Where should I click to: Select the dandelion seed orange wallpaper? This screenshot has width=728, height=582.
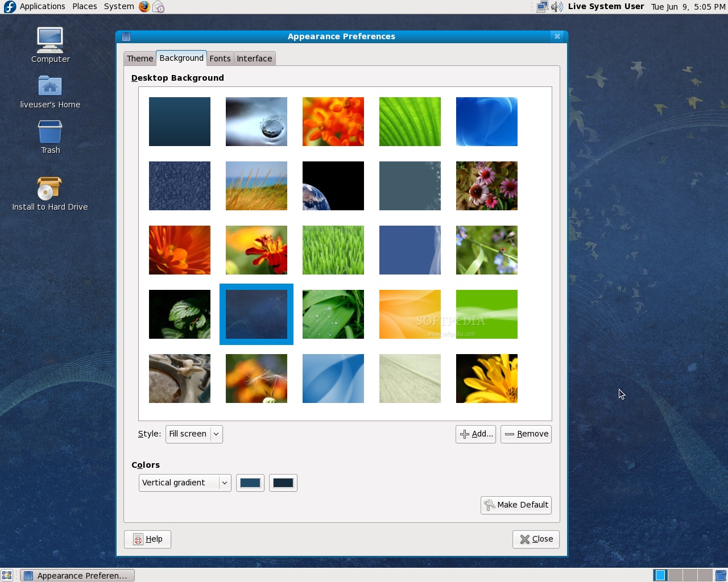[x=257, y=379]
